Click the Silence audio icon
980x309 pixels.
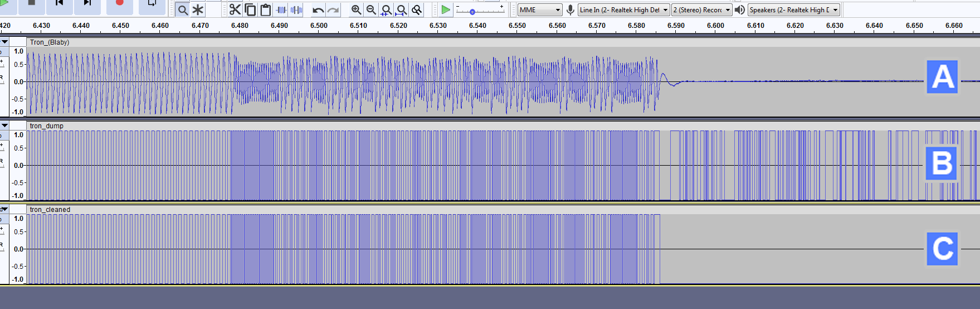click(x=296, y=10)
